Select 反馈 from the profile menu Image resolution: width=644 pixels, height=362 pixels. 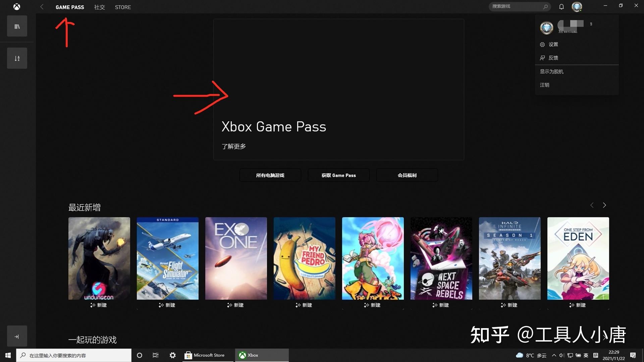pyautogui.click(x=553, y=58)
